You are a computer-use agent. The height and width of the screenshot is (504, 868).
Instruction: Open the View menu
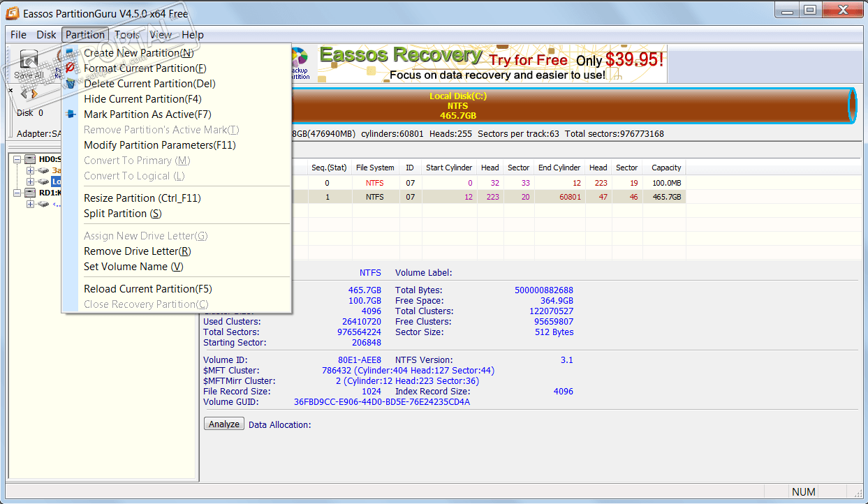click(x=161, y=35)
